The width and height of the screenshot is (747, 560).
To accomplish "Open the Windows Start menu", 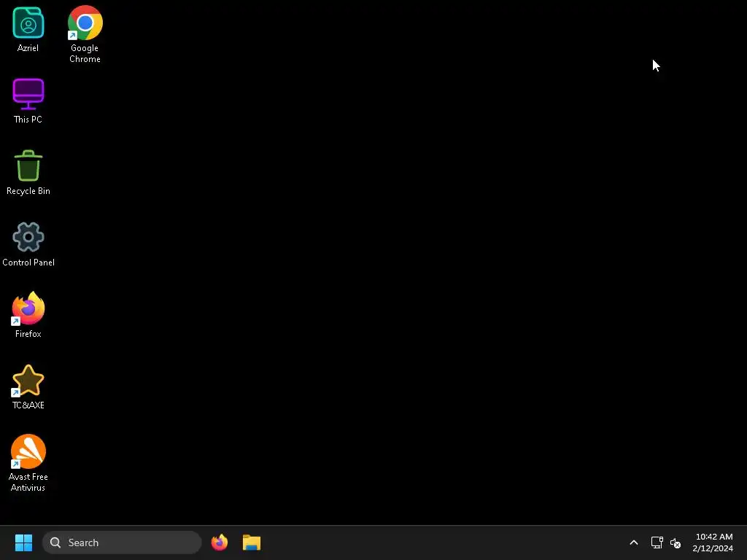I will (x=23, y=542).
